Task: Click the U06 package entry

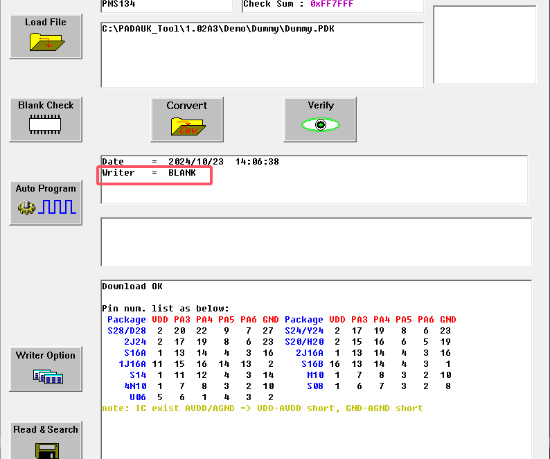Action: [x=138, y=397]
